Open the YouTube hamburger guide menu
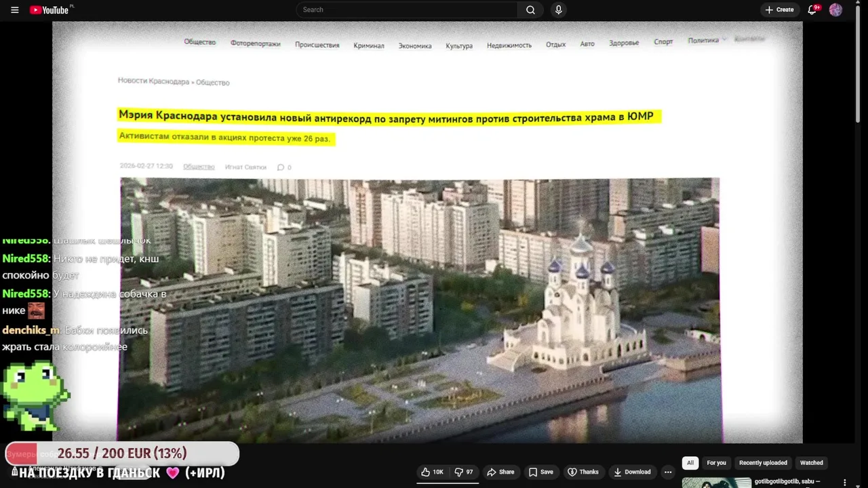Image resolution: width=868 pixels, height=488 pixels. pos(14,9)
